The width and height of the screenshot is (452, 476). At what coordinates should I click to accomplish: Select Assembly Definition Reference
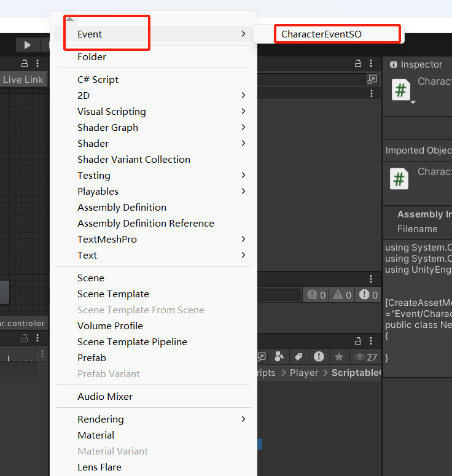point(153,224)
